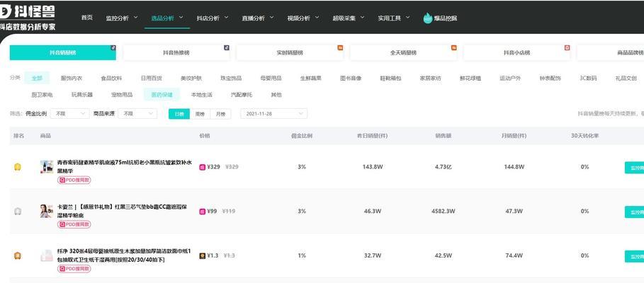Switch to 抖音热推榜 tab
Image resolution: width=644 pixels, height=283 pixels.
click(176, 53)
